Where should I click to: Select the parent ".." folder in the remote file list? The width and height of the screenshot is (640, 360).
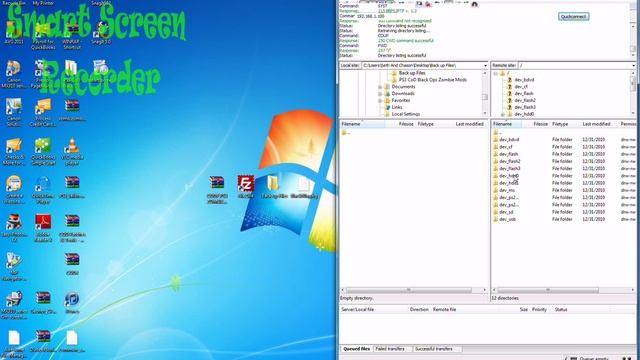point(498,132)
